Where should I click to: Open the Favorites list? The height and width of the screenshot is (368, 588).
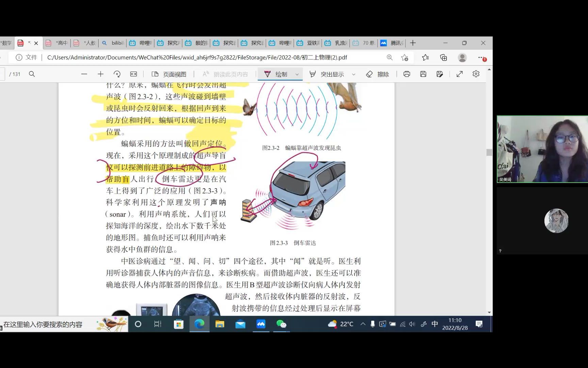click(x=425, y=58)
